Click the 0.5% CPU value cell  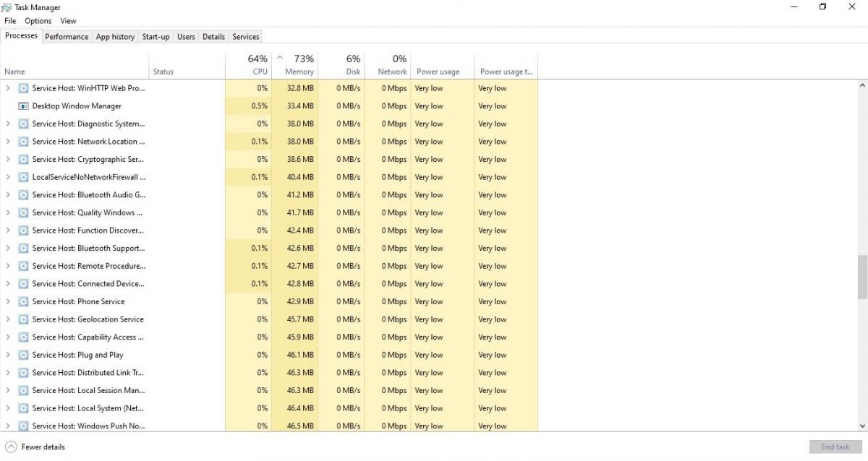[x=248, y=106]
